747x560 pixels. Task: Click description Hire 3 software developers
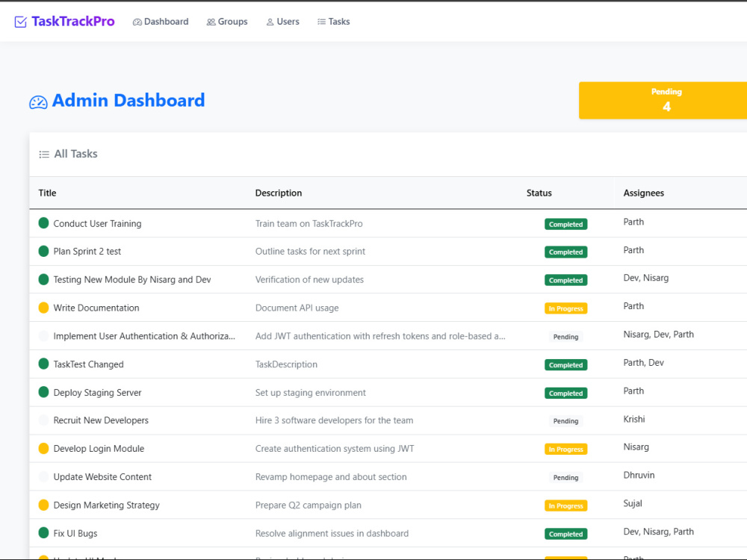(334, 420)
